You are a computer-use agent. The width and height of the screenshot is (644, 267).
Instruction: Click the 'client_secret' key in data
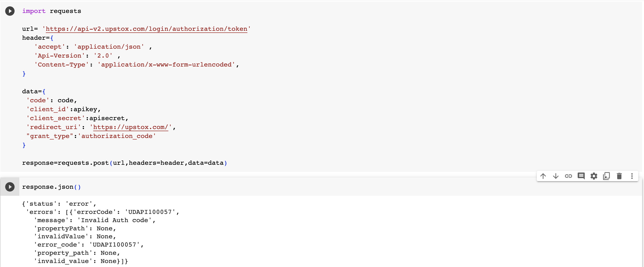(x=56, y=118)
